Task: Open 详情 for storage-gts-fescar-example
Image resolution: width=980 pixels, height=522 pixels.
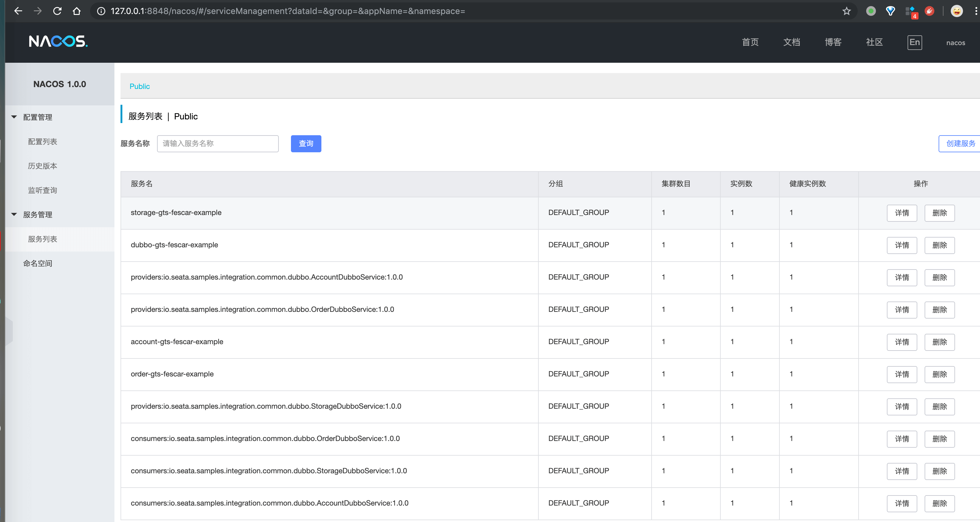Action: [x=901, y=213]
